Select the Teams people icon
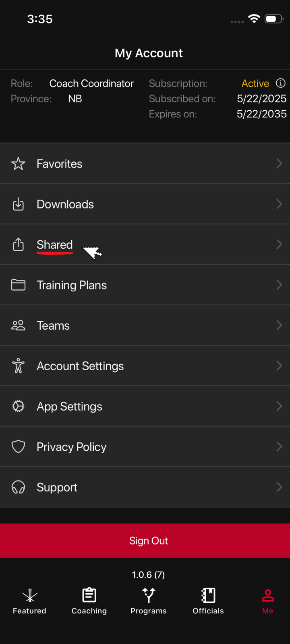The height and width of the screenshot is (644, 290). (x=18, y=325)
